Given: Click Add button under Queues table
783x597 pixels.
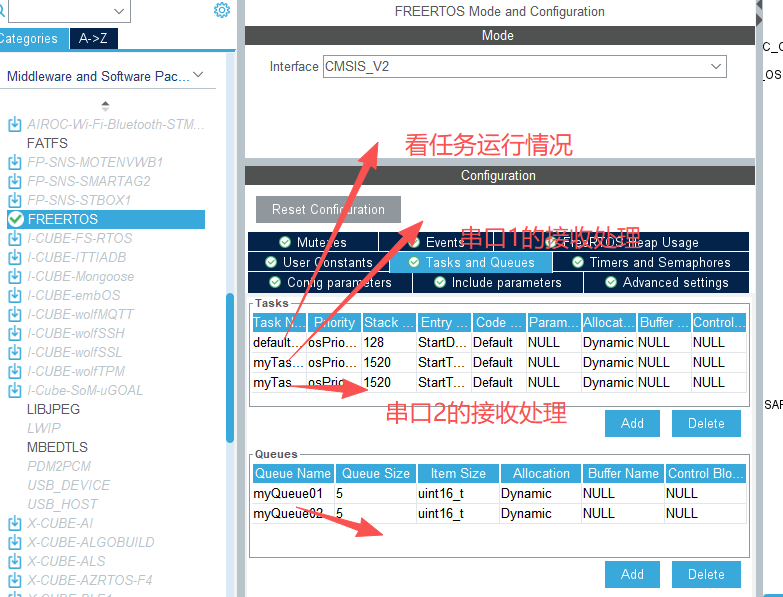Looking at the screenshot, I should click(x=632, y=574).
